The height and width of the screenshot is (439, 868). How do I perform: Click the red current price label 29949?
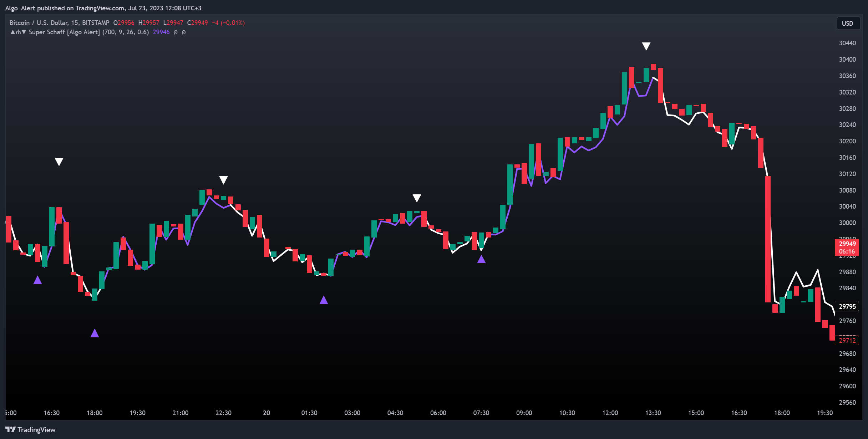(847, 247)
